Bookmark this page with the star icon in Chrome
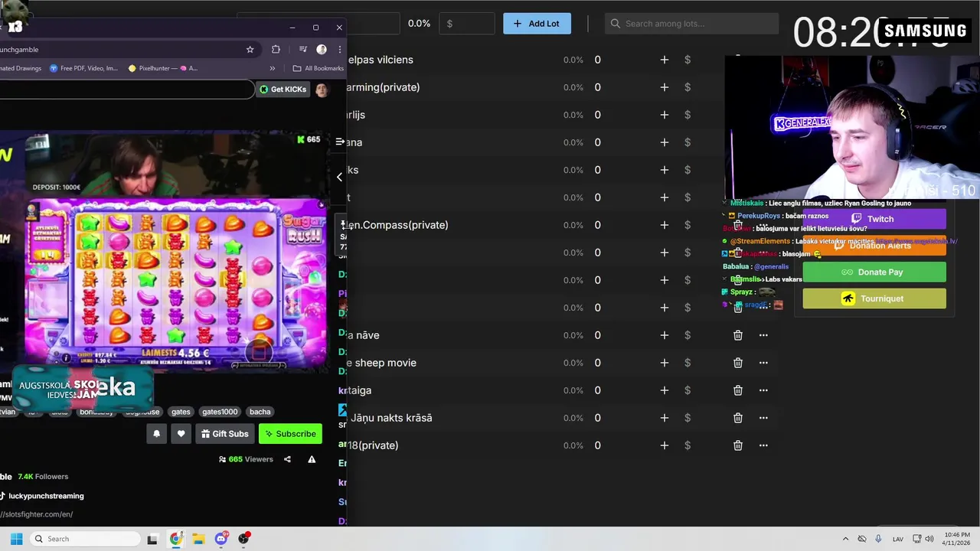This screenshot has width=980, height=551. 250,50
